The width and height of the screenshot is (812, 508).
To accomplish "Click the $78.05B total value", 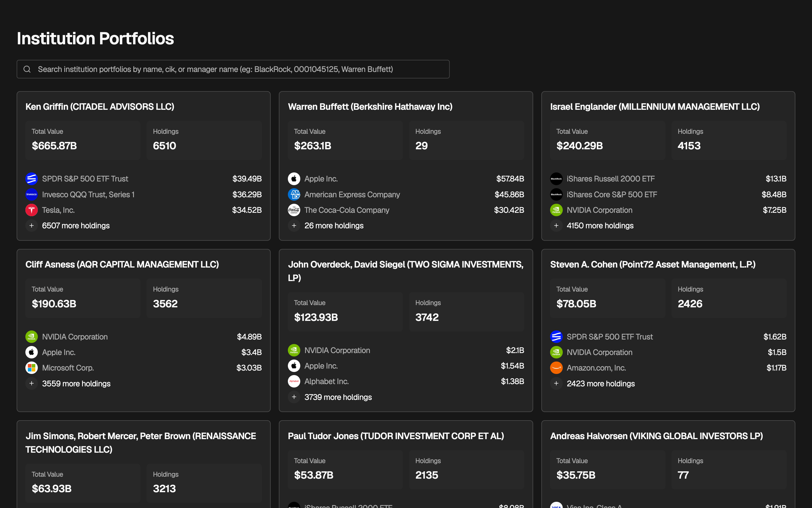I will (x=576, y=304).
